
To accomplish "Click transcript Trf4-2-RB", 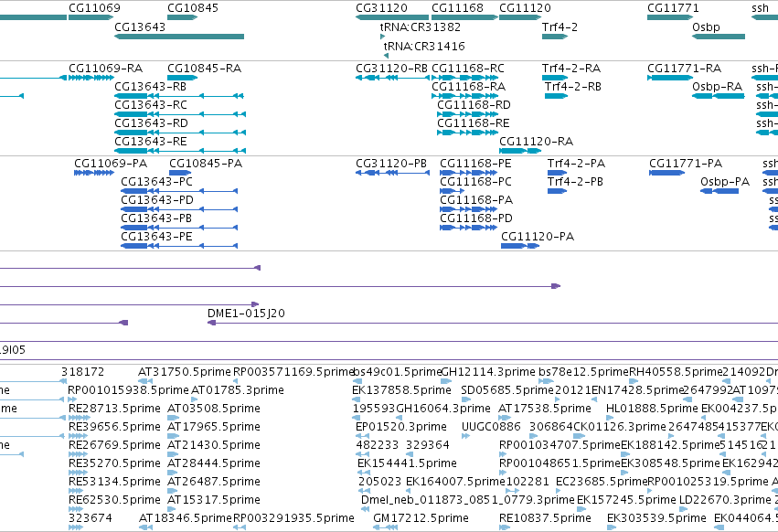I will coord(573,86).
